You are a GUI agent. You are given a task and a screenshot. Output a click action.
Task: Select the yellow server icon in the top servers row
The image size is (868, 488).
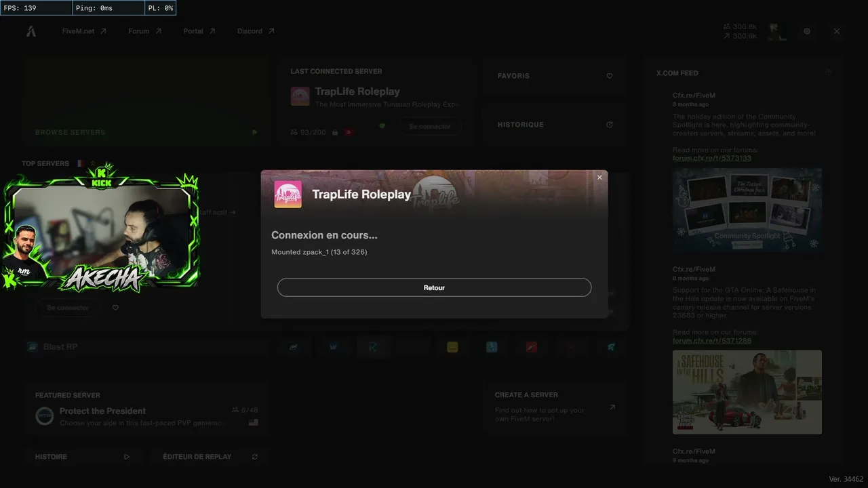452,347
